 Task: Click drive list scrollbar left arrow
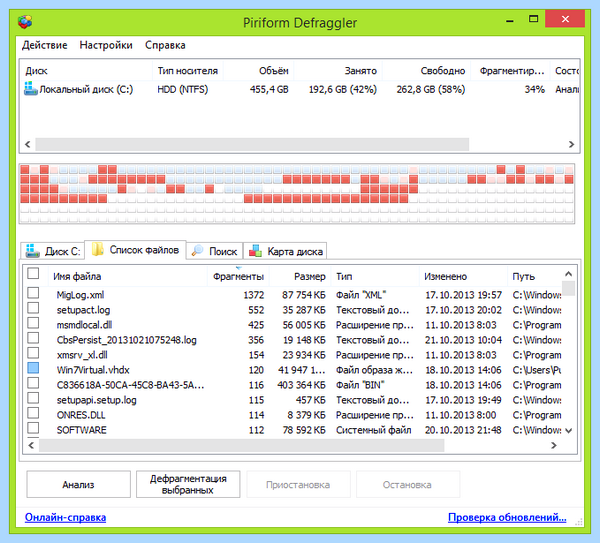click(28, 144)
